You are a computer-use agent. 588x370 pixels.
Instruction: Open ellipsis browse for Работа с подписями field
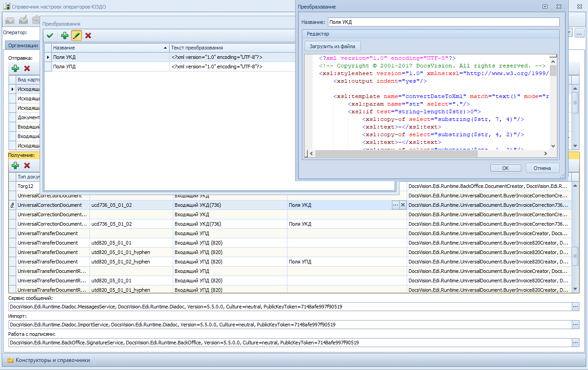(x=575, y=343)
